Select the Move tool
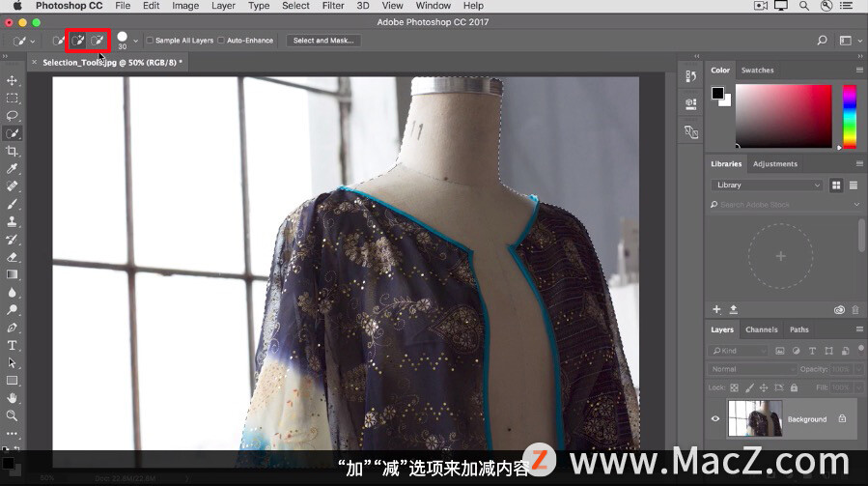This screenshot has width=868, height=486. (12, 80)
